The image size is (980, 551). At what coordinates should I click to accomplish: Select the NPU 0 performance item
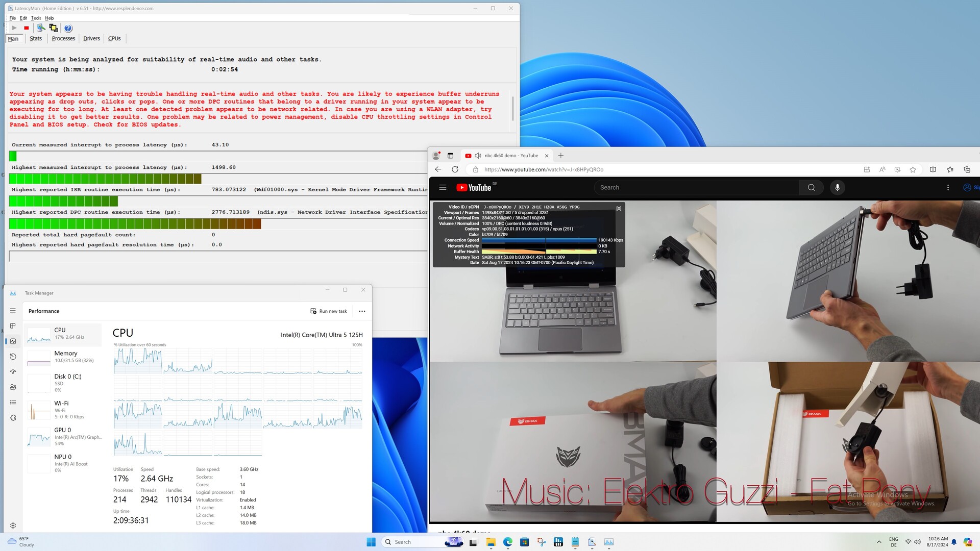click(63, 463)
